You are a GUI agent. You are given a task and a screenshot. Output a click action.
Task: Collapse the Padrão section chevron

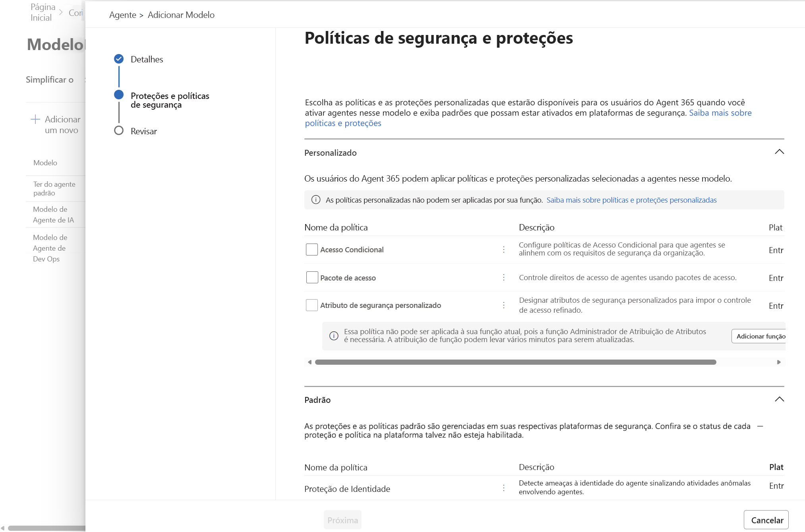point(779,399)
